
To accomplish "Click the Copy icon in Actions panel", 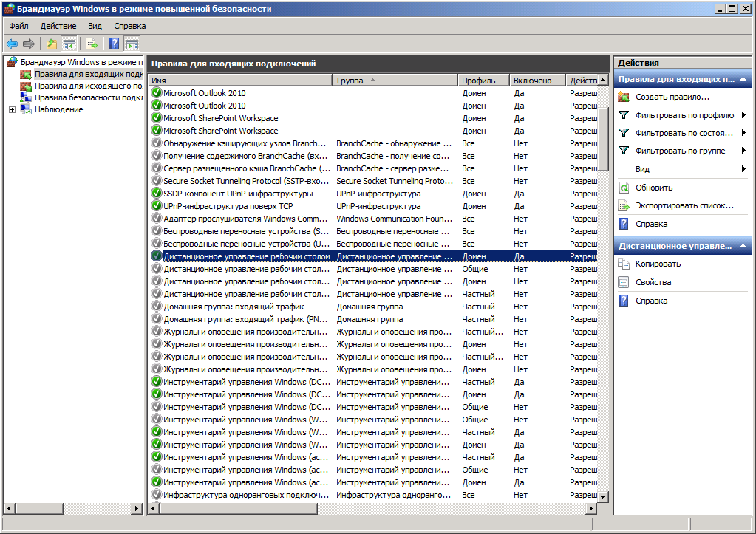I will (624, 264).
